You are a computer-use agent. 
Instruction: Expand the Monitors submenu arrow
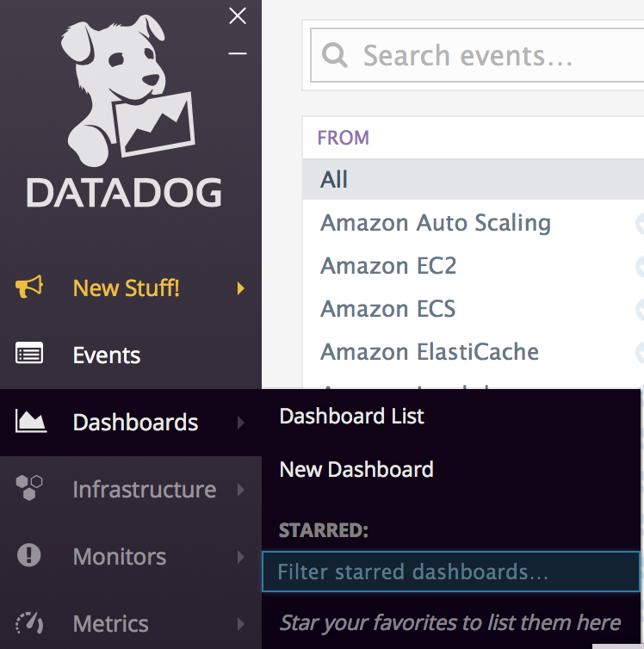click(241, 557)
